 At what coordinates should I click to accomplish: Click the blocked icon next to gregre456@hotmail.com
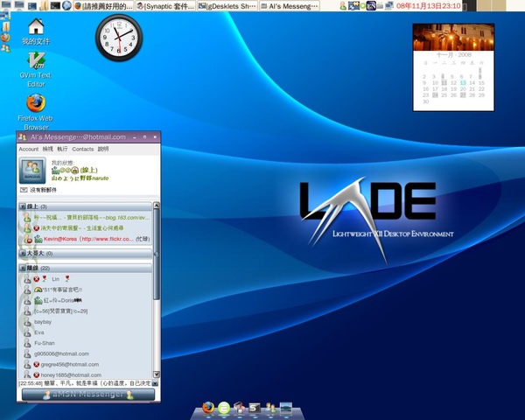click(37, 364)
